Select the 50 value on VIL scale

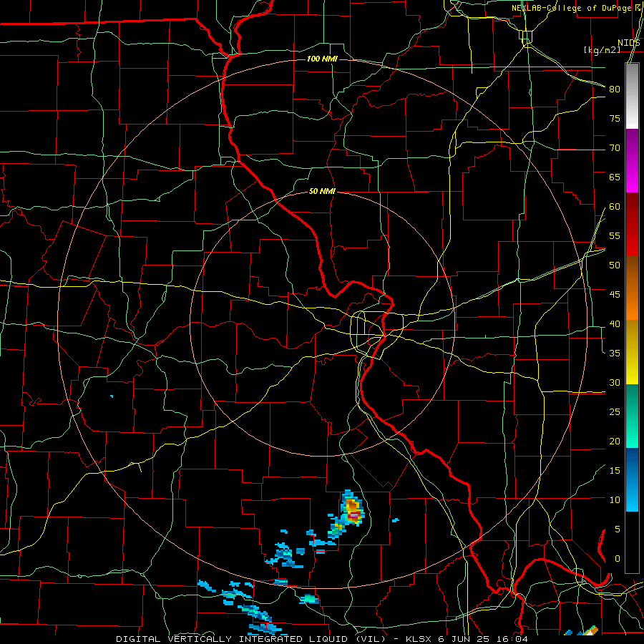[615, 265]
